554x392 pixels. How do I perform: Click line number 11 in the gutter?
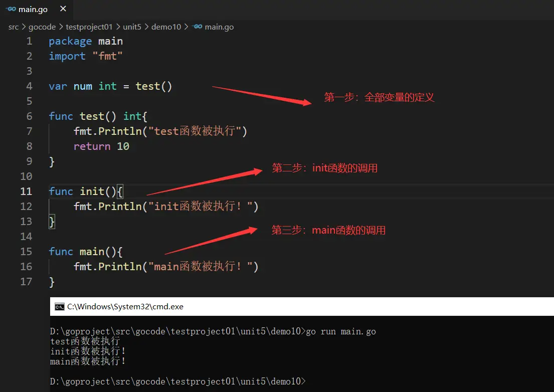click(26, 191)
